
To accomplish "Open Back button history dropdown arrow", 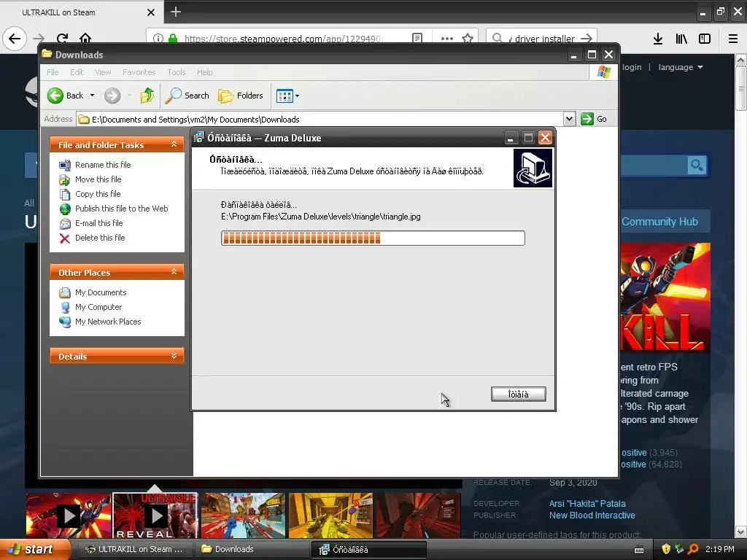I will tap(93, 96).
